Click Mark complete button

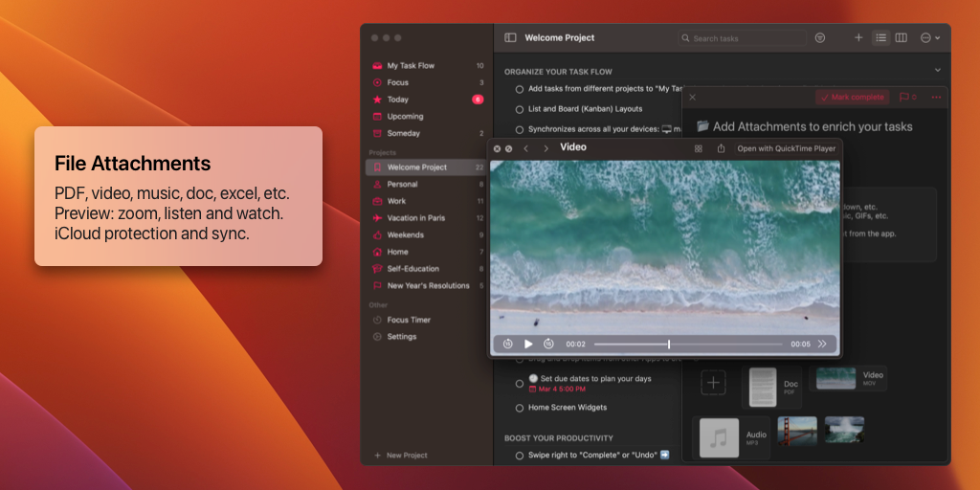(853, 97)
